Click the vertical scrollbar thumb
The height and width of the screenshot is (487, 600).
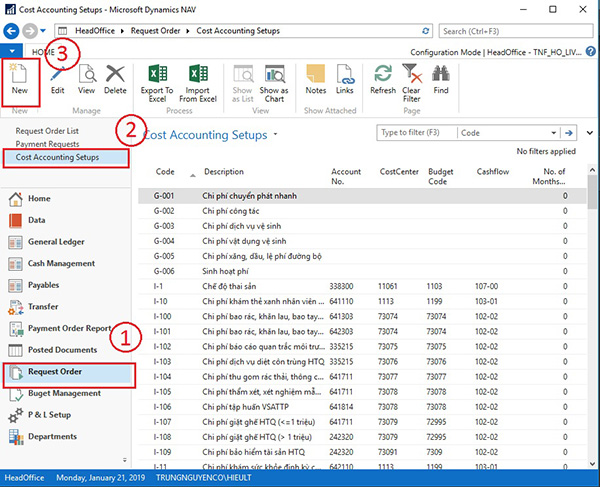[x=592, y=192]
